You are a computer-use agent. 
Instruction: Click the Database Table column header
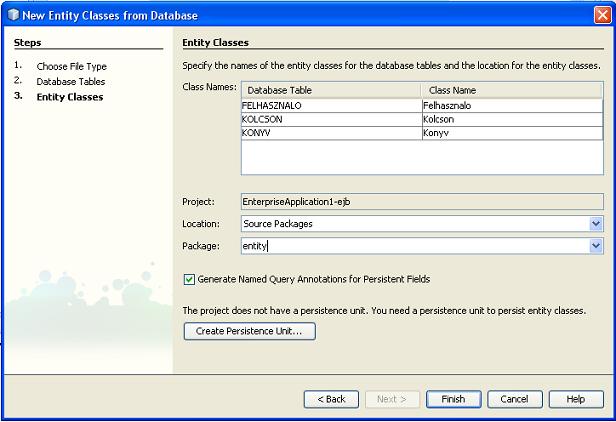point(332,90)
